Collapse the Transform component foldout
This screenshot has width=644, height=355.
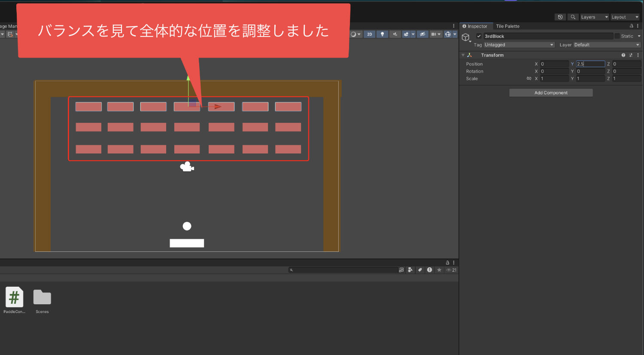point(463,55)
